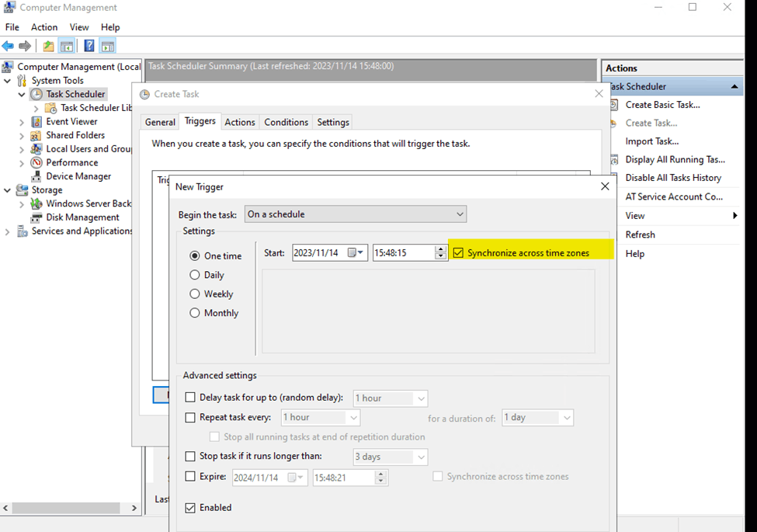
Task: Click the Back arrow toolbar icon
Action: pos(8,47)
